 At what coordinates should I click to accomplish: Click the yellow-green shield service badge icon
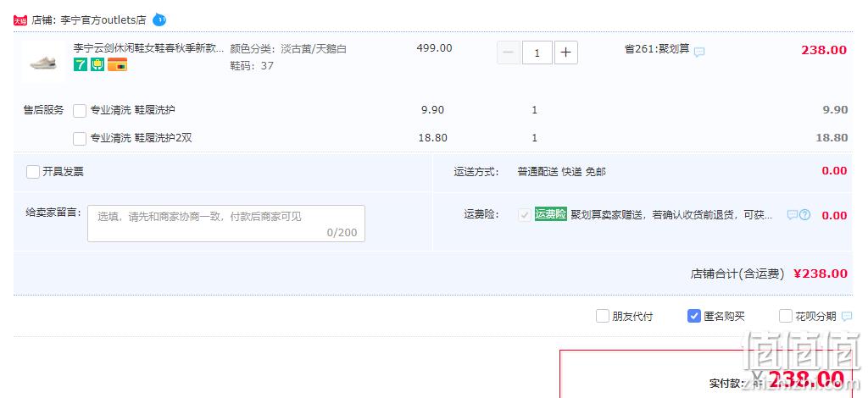(97, 64)
